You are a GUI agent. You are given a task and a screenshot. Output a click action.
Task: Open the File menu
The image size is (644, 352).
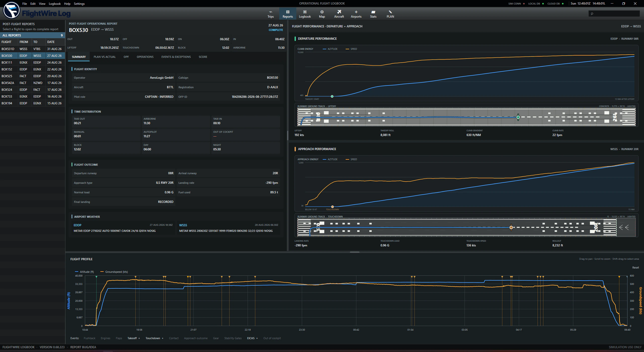[x=25, y=4]
